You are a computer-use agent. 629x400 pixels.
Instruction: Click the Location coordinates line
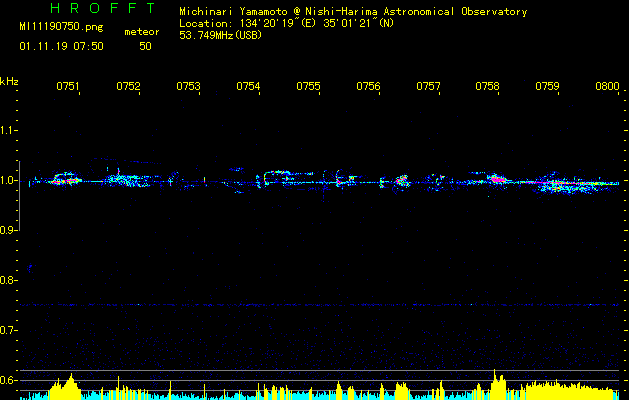[286, 23]
